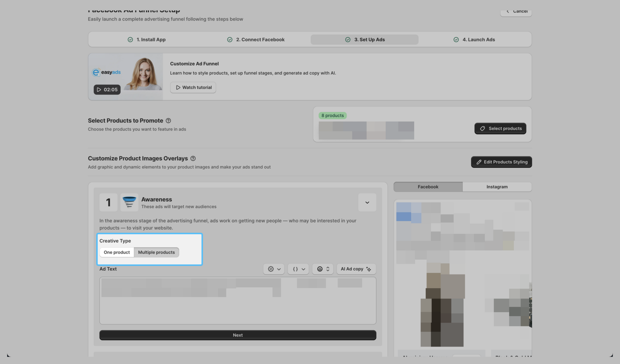Select One product creative type

[117, 252]
